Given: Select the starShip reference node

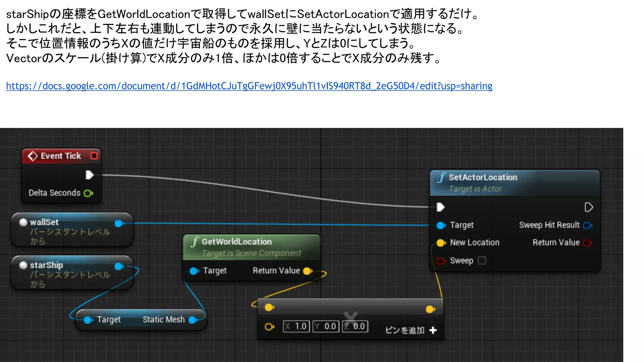Looking at the screenshot, I should coord(72,272).
